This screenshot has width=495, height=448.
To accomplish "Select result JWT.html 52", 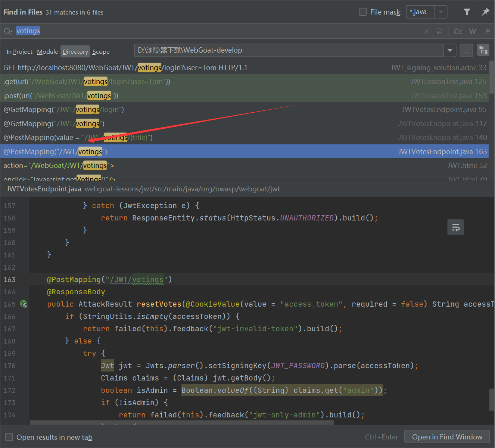I will click(x=245, y=165).
